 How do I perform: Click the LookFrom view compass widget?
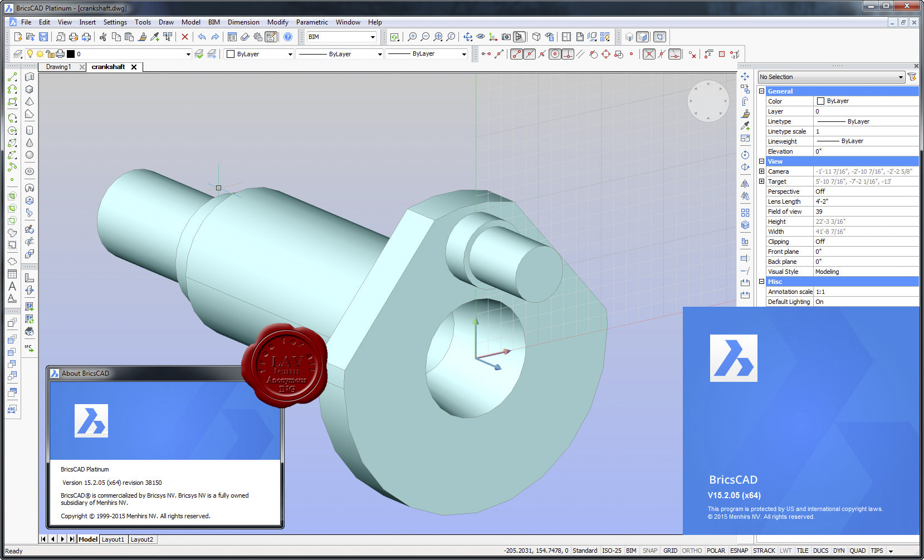pyautogui.click(x=708, y=102)
